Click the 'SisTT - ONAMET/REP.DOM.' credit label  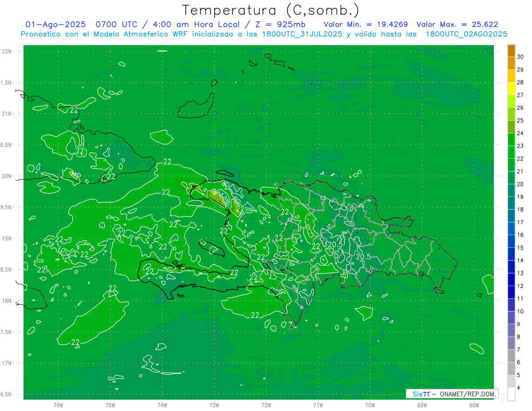452,394
